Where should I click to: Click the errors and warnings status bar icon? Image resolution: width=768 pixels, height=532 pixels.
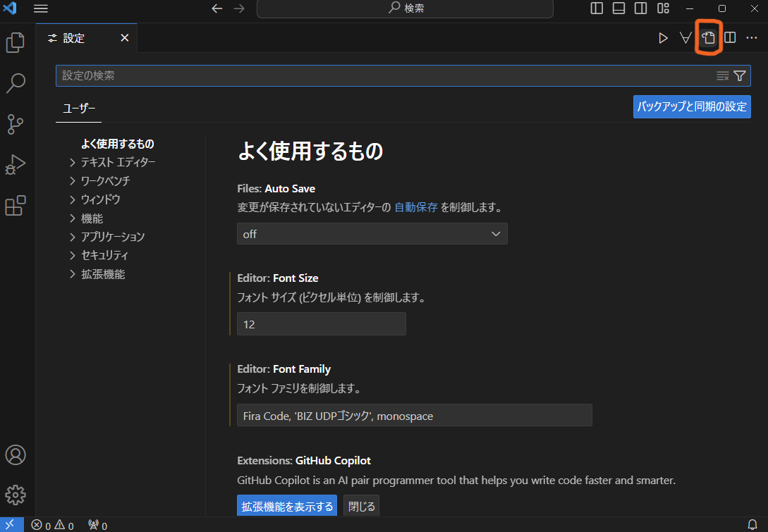[x=53, y=525]
